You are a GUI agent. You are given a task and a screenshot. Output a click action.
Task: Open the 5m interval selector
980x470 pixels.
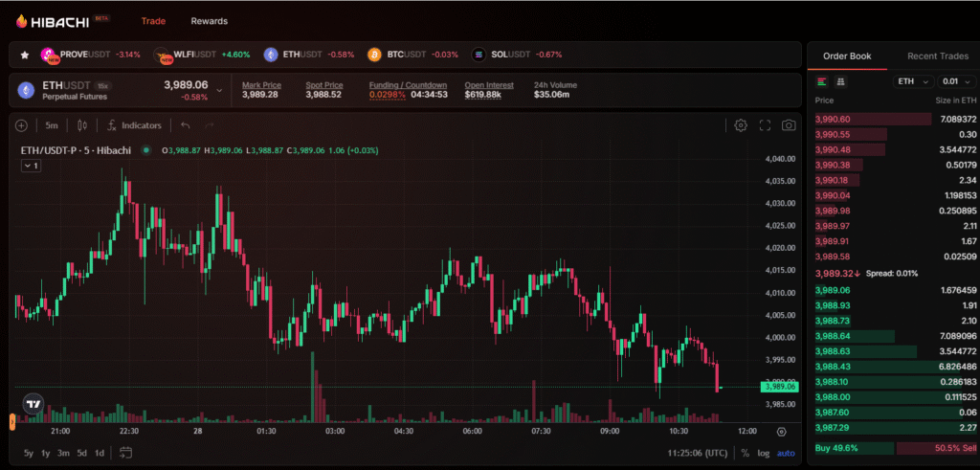52,125
